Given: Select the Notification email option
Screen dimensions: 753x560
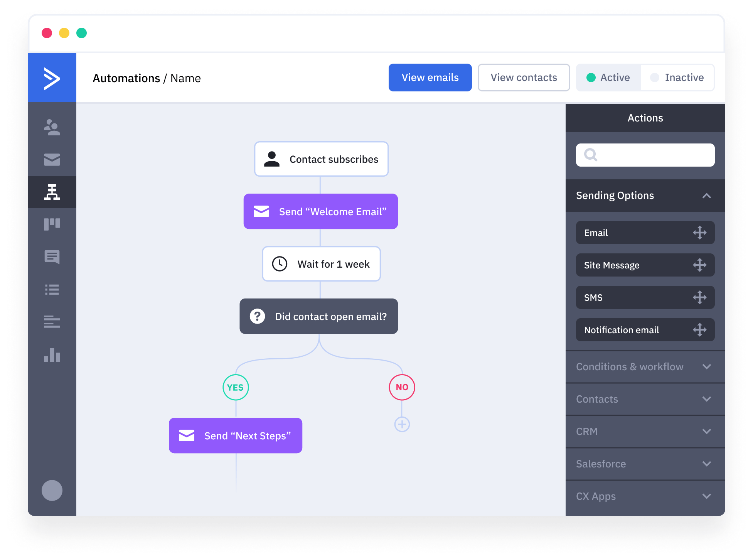Looking at the screenshot, I should pyautogui.click(x=645, y=330).
